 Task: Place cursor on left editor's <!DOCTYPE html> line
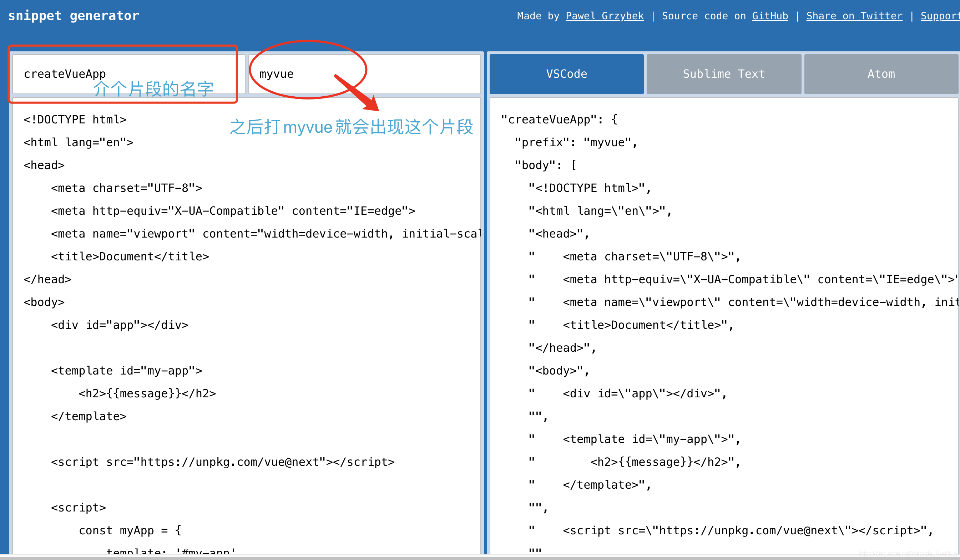pos(75,119)
